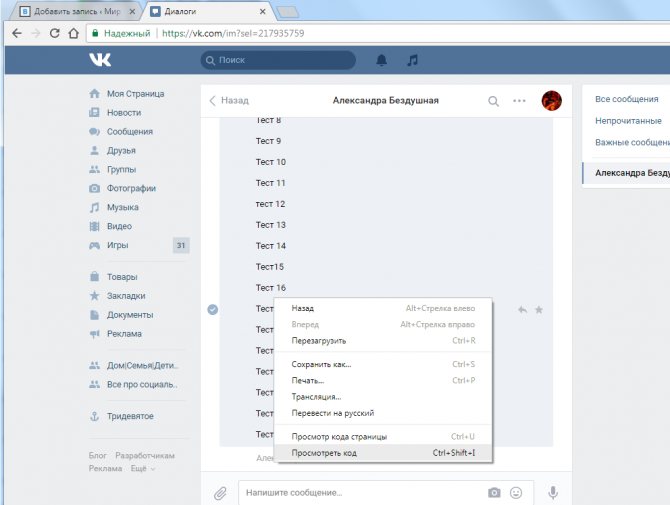The image size is (670, 505).
Task: Open Александра Бездушная dialog tab on the right
Action: click(626, 173)
